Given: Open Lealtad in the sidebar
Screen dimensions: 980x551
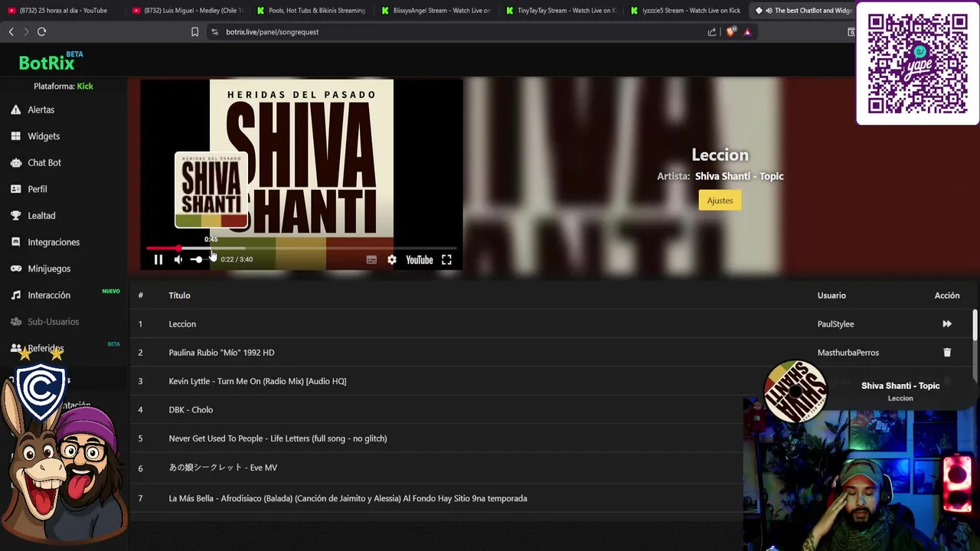Looking at the screenshot, I should (41, 216).
